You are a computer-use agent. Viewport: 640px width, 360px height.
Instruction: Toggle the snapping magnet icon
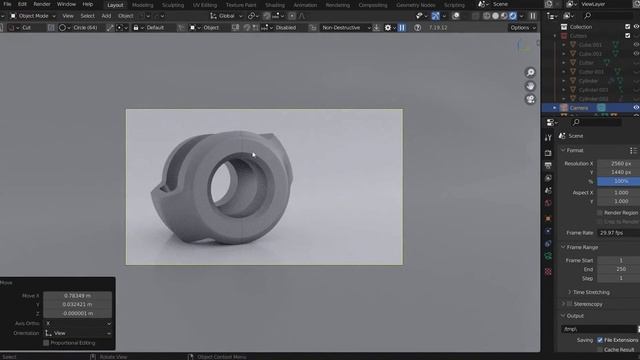point(267,16)
